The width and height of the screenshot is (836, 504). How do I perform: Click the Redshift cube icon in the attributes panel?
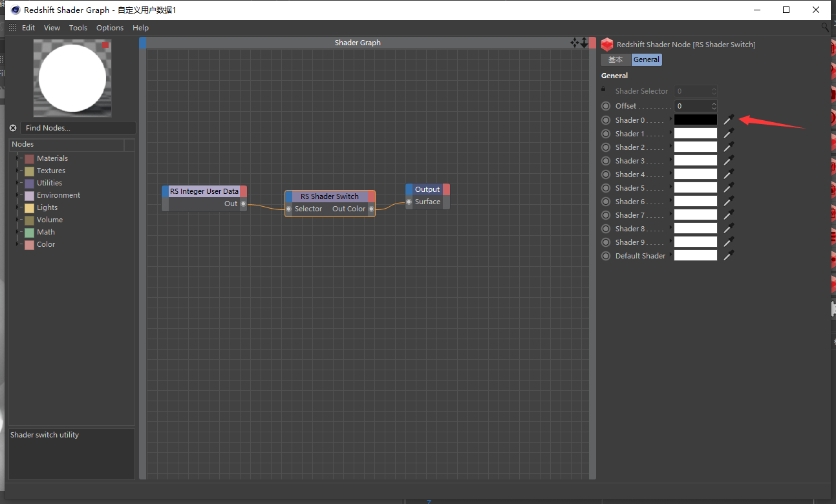tap(606, 45)
